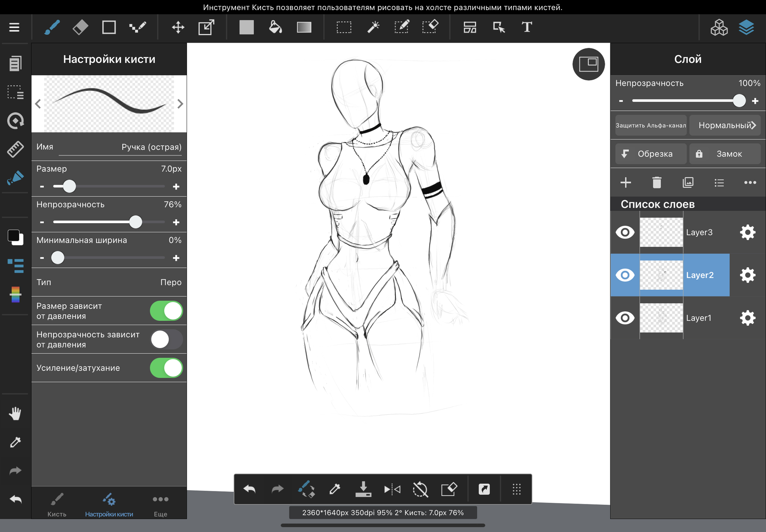Hide Layer3 with the eye icon

[x=625, y=232]
